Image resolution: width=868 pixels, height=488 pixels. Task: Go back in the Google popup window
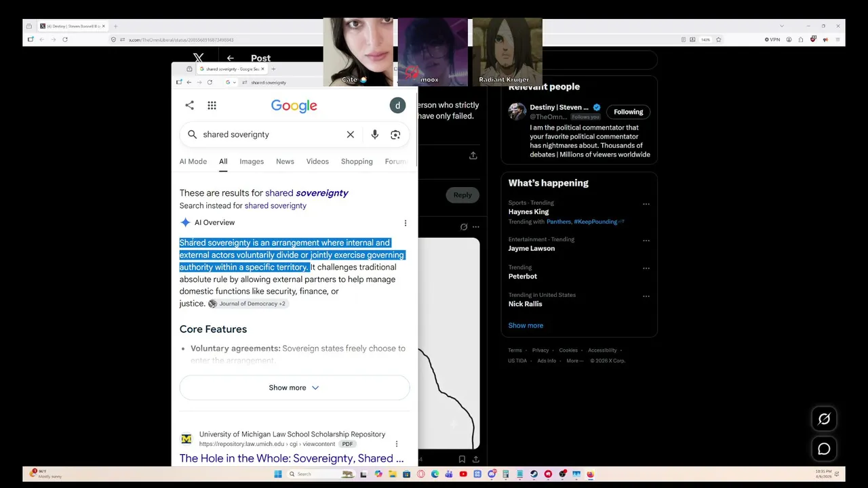tap(189, 82)
